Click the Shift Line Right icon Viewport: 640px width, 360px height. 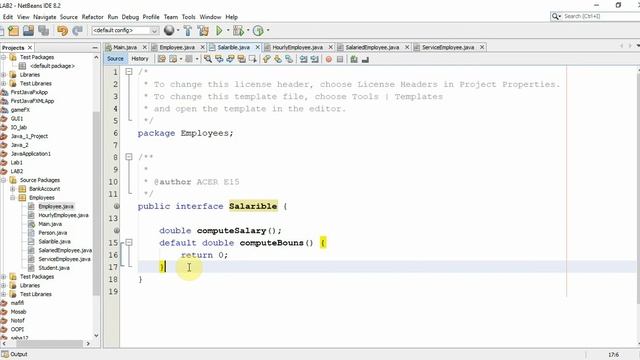[x=314, y=59]
